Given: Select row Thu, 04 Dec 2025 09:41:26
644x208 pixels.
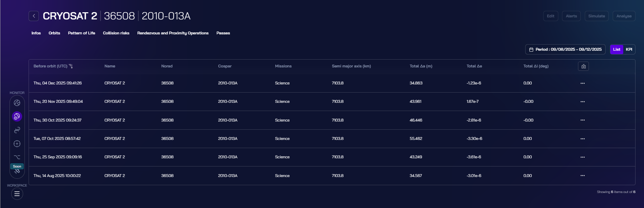Looking at the screenshot, I should pos(332,83).
